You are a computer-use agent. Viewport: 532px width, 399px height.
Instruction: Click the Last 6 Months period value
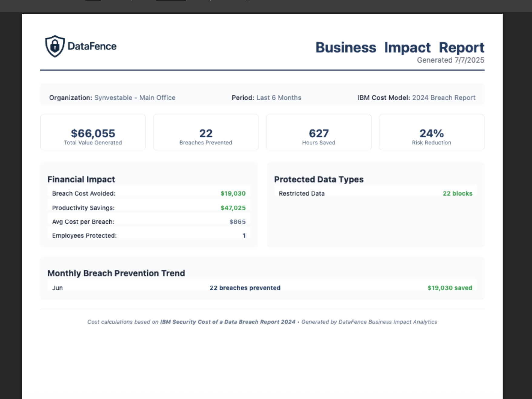click(279, 98)
